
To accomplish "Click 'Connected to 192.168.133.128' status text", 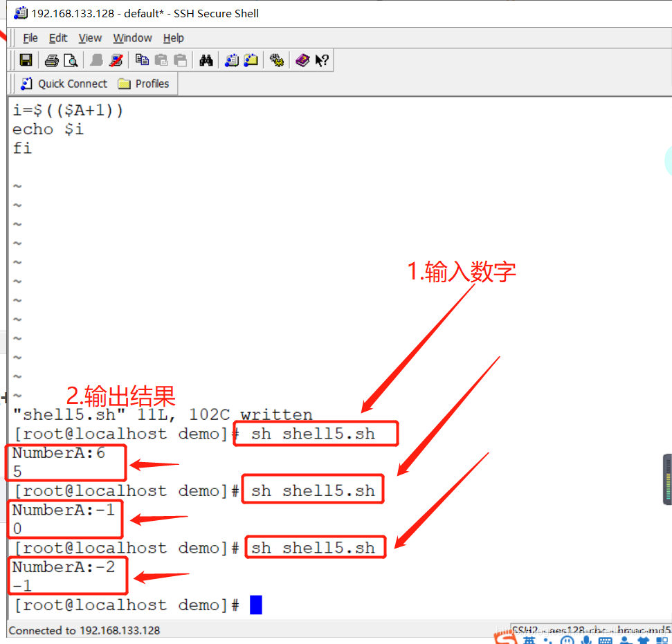I will click(x=84, y=630).
